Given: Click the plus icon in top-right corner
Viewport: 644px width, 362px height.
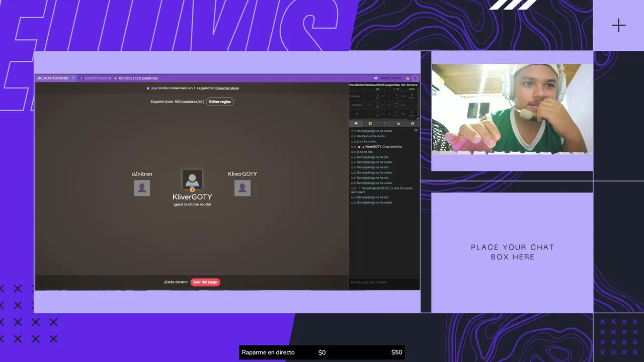Looking at the screenshot, I should [618, 26].
